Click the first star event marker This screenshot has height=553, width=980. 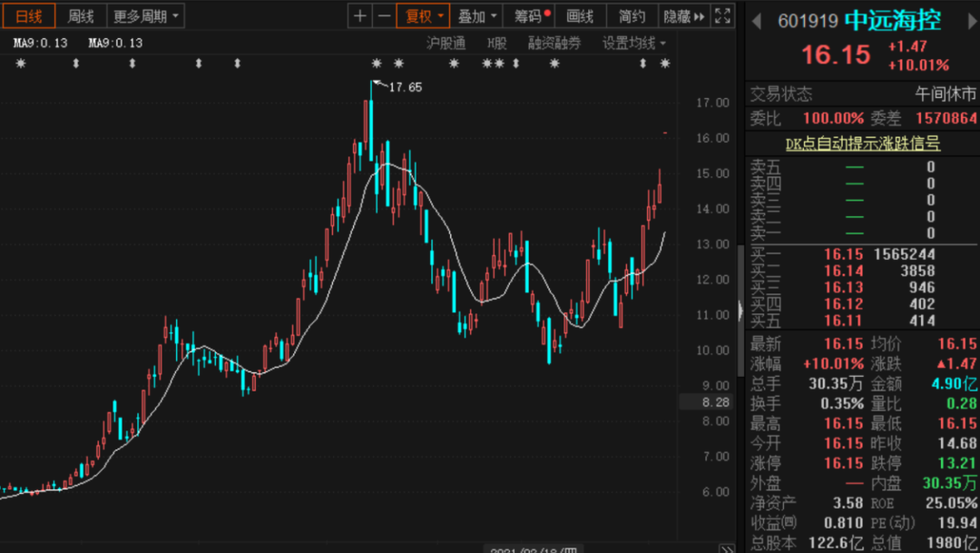[x=21, y=64]
